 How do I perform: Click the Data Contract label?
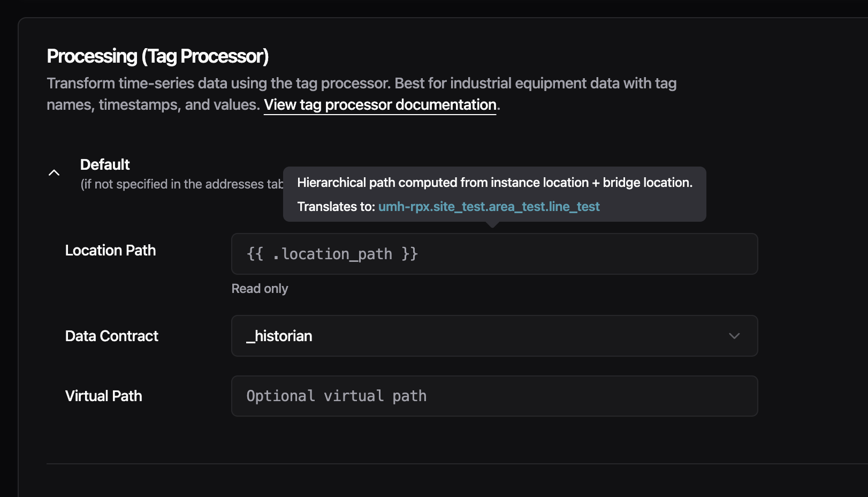(111, 336)
